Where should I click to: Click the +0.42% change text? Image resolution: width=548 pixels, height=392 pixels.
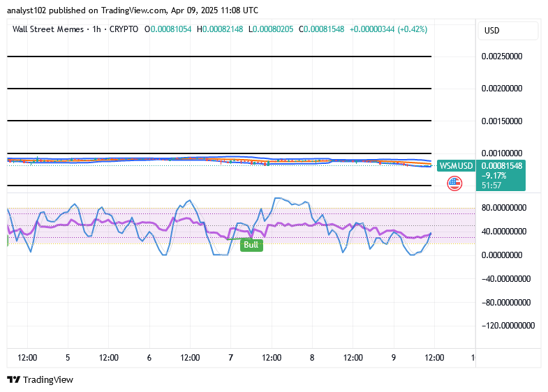413,29
